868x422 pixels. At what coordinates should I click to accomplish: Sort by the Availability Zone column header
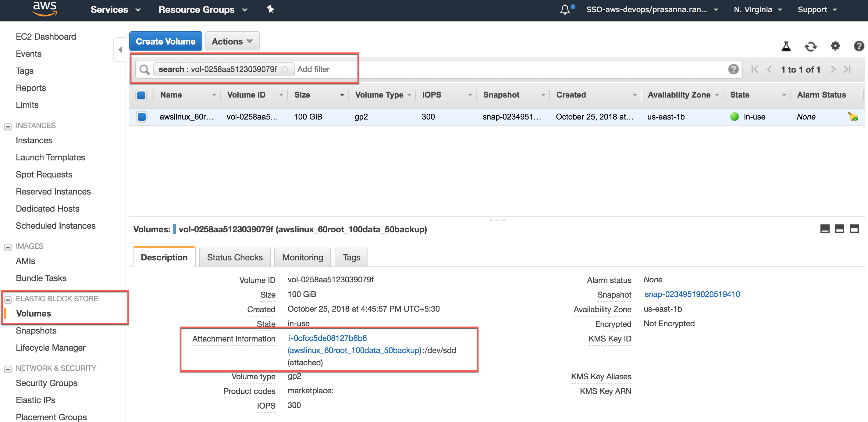(x=683, y=95)
